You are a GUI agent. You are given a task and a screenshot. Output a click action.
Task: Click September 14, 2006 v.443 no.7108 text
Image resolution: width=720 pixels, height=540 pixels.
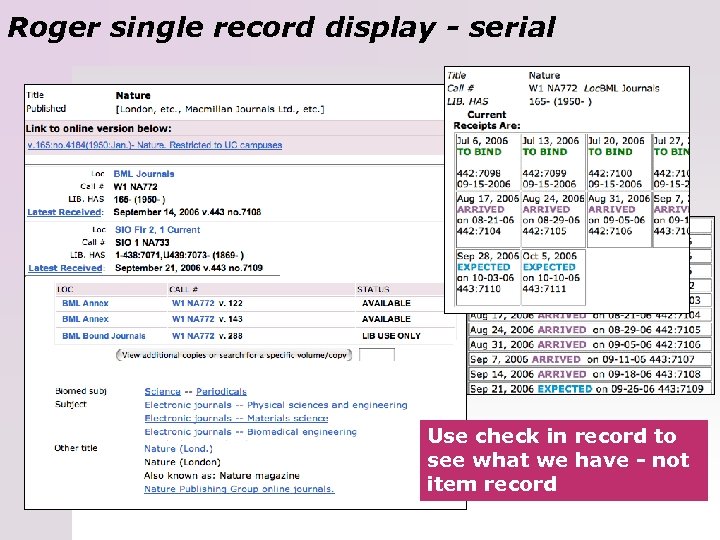point(187,212)
